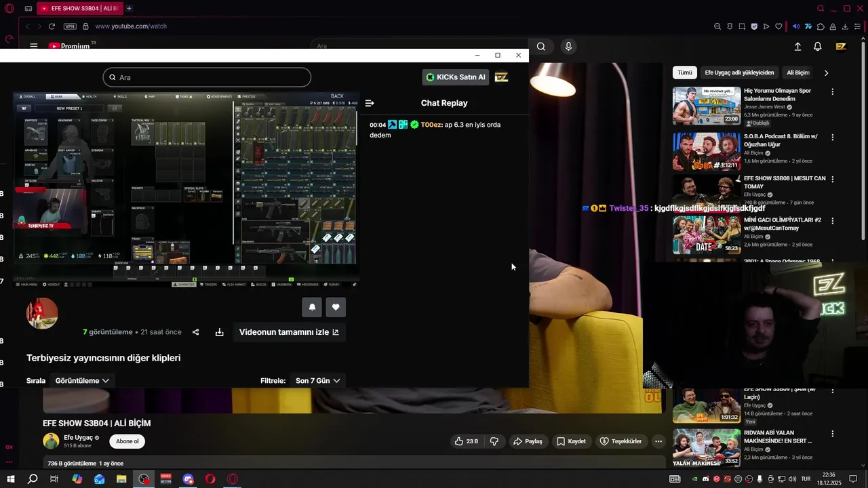Play the Tarkov clip video preview

186,189
